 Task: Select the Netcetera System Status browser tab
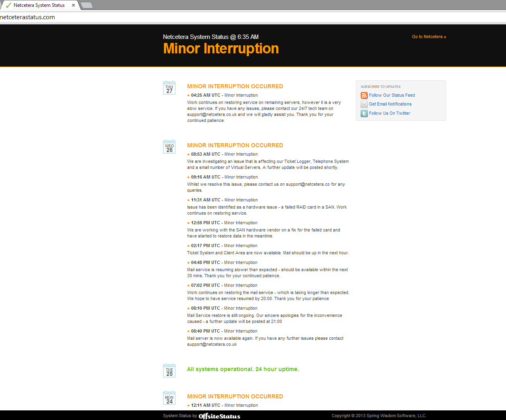pyautogui.click(x=39, y=5)
